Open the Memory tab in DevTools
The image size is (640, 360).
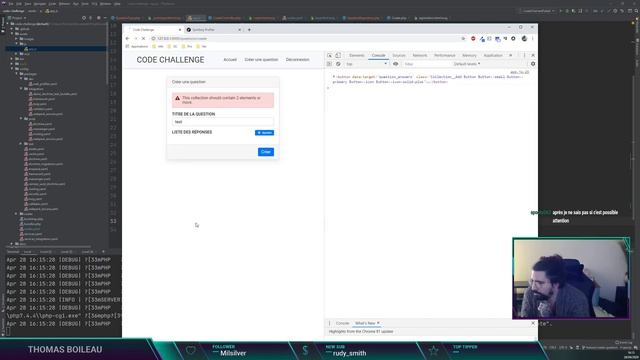coord(469,55)
